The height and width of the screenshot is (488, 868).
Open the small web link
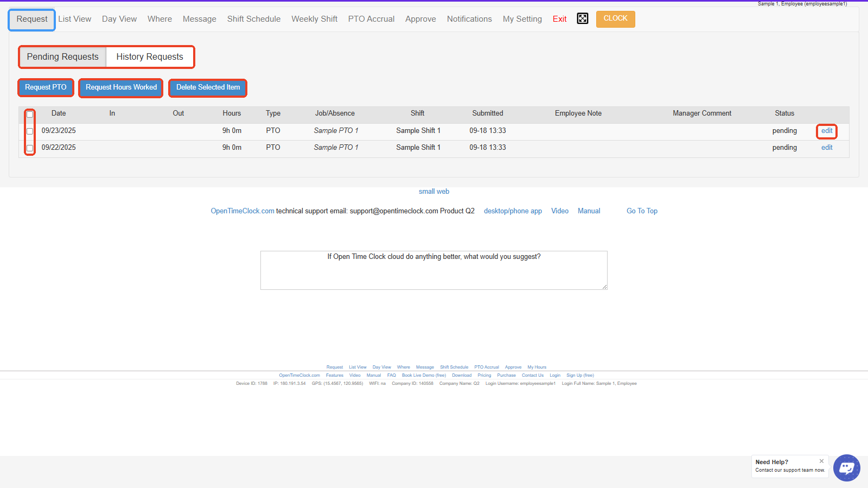pyautogui.click(x=433, y=192)
